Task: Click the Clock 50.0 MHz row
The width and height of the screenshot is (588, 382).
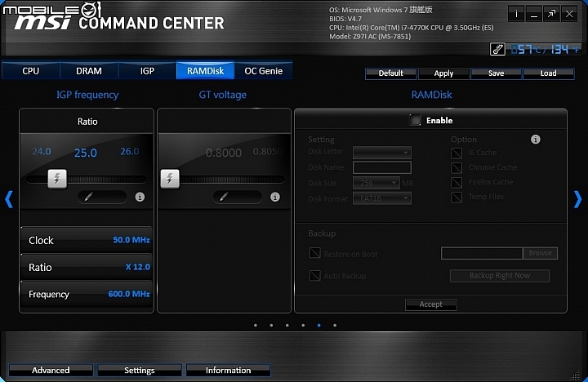Action: 87,240
